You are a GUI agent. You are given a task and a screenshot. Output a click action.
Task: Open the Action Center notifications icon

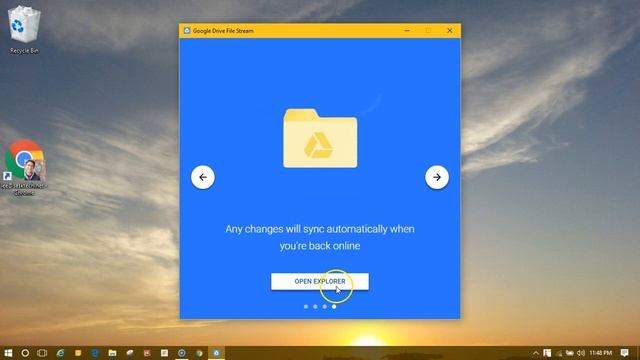pos(624,353)
